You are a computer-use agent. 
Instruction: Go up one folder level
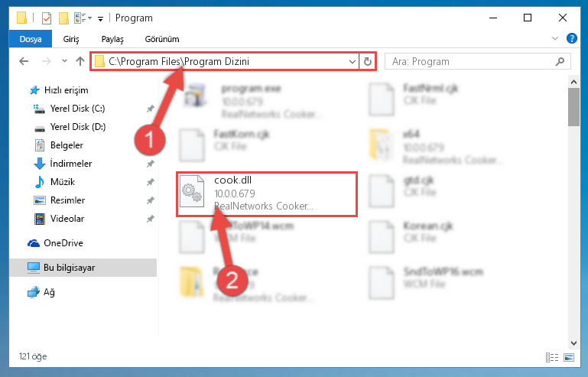click(80, 61)
